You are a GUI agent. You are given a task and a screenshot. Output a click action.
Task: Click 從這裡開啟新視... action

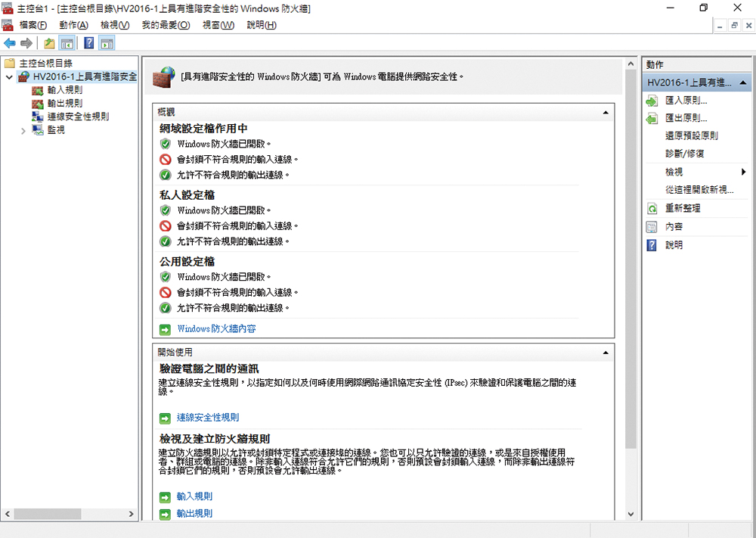click(699, 190)
